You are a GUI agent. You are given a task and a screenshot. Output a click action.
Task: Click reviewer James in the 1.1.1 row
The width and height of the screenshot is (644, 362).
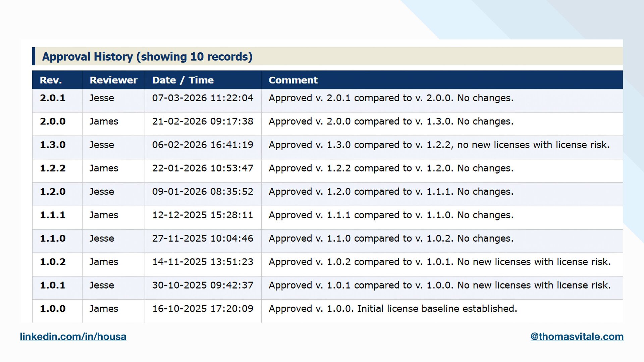click(104, 215)
